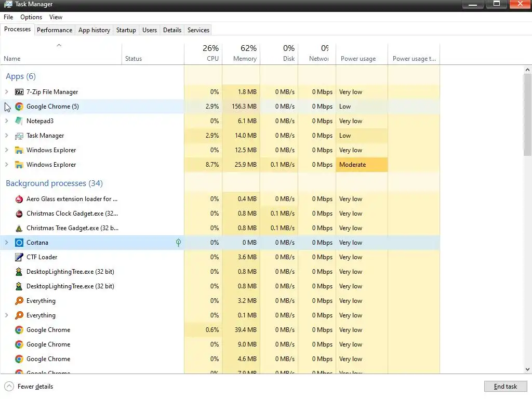Select the Christmas Clock Gadget.exe row name
Viewport: 532px width, 399px height.
pyautogui.click(x=72, y=214)
